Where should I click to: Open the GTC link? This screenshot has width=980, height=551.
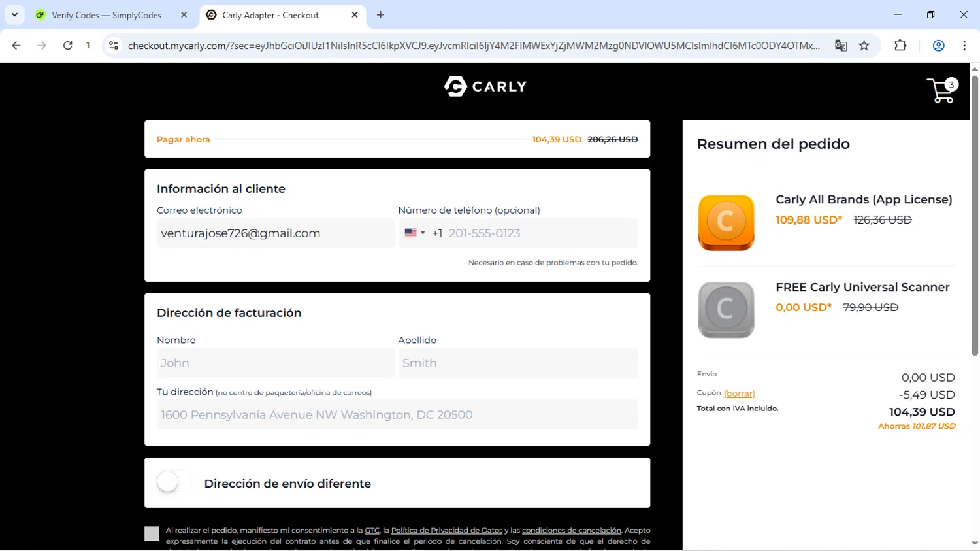372,531
